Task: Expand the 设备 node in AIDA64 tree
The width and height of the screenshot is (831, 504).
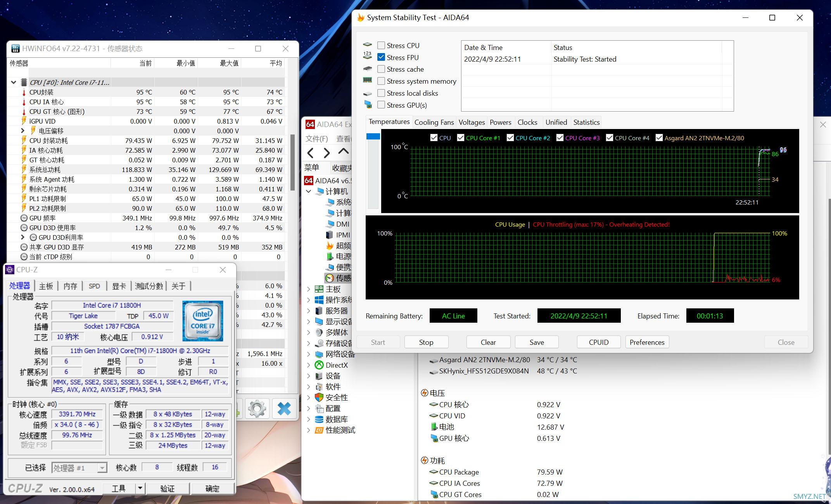Action: coord(309,376)
